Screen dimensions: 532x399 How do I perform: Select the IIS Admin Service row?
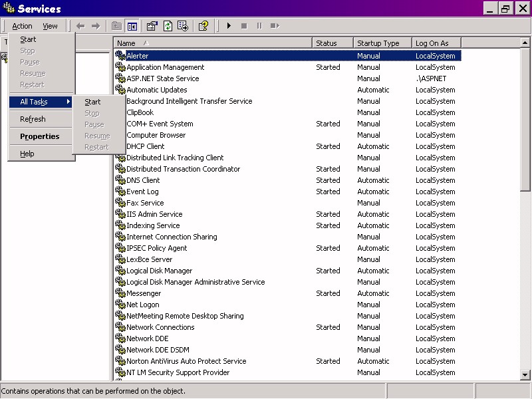click(154, 214)
